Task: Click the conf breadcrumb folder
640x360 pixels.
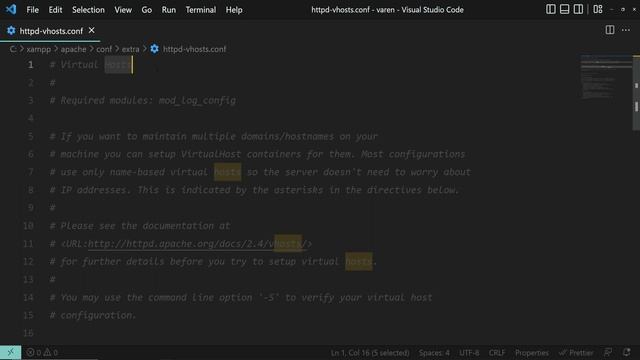Action: click(104, 49)
